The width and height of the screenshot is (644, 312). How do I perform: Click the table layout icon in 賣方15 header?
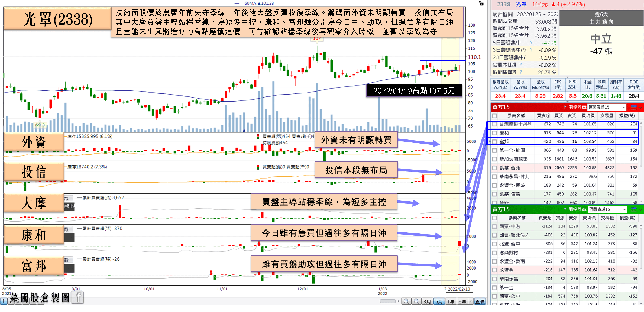tap(634, 209)
